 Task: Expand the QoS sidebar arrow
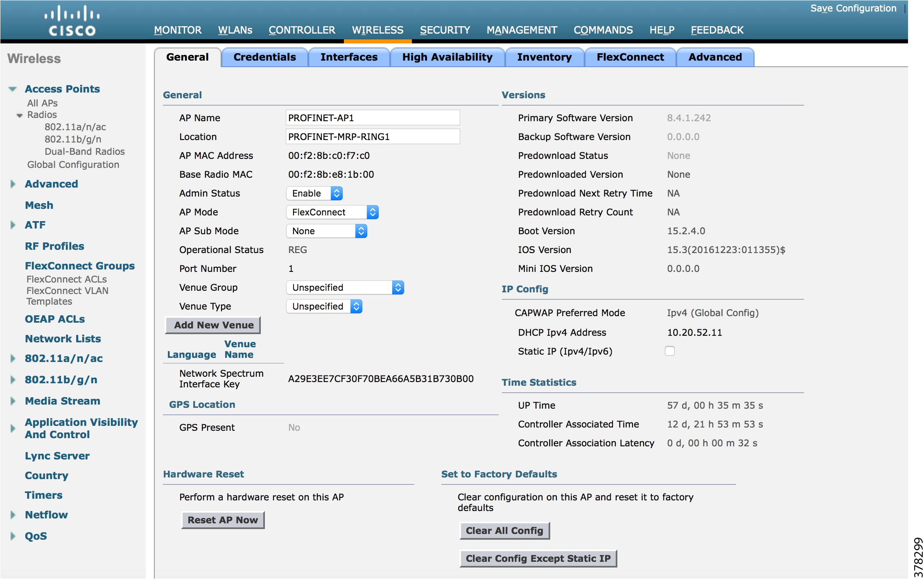(x=13, y=536)
